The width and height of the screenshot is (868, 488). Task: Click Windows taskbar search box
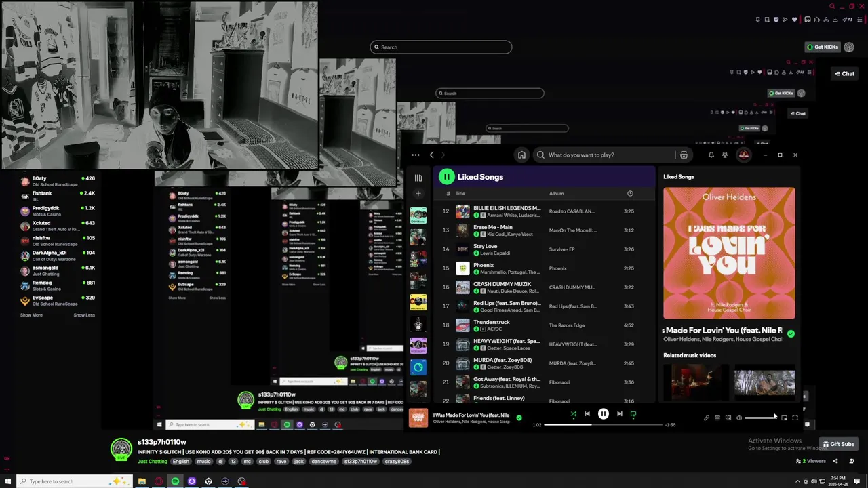click(75, 481)
